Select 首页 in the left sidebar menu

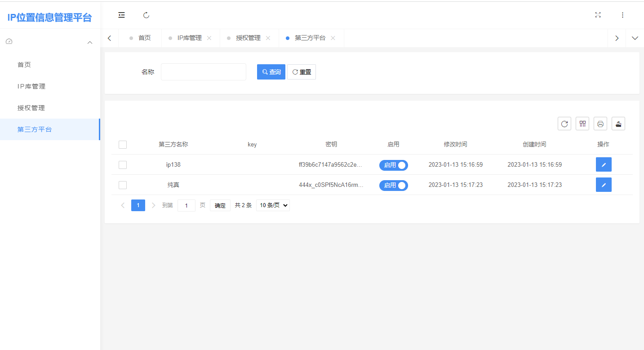pos(24,64)
